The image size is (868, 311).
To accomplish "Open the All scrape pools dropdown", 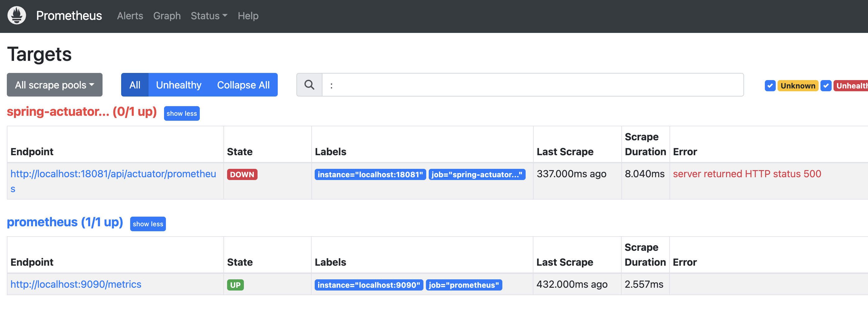I will (x=55, y=85).
